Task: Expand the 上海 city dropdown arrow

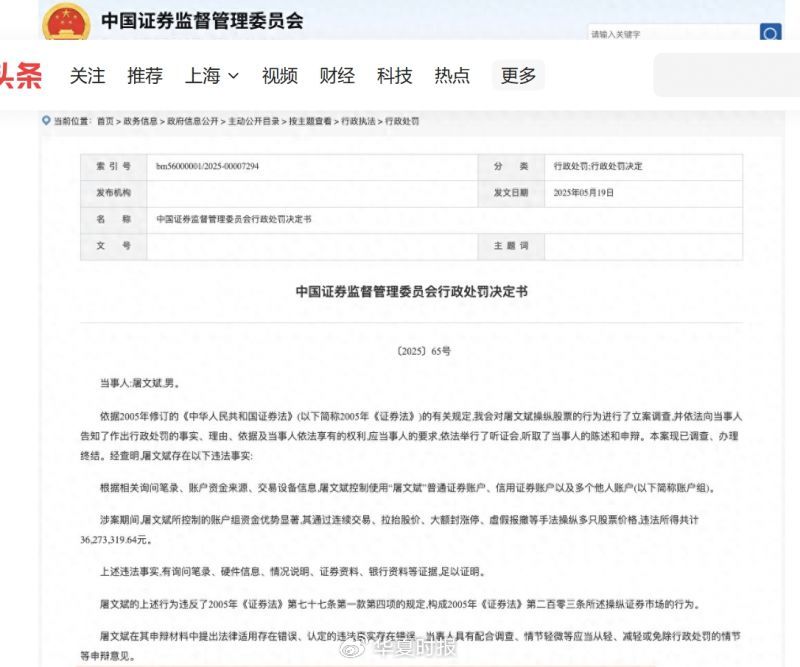Action: [233, 76]
